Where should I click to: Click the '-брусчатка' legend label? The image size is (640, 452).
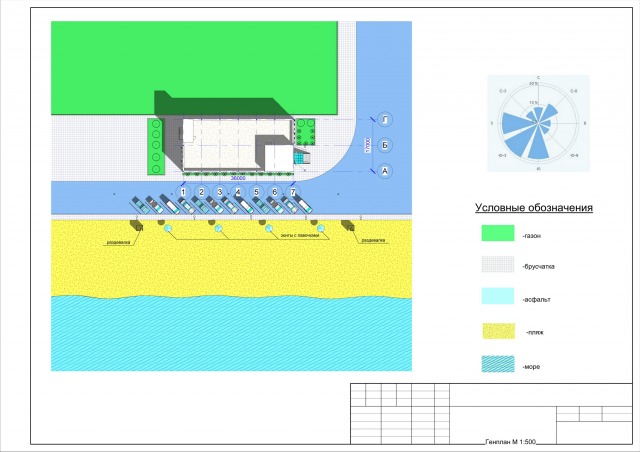tap(538, 267)
